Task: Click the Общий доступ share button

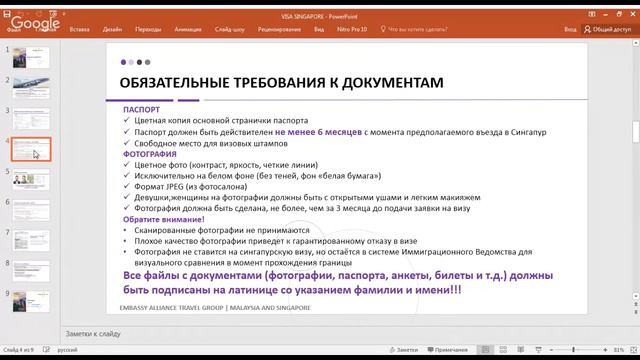Action: [607, 29]
